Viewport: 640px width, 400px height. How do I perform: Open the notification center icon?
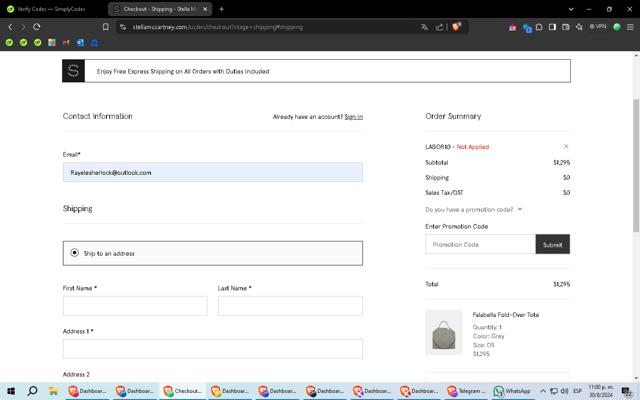point(627,391)
